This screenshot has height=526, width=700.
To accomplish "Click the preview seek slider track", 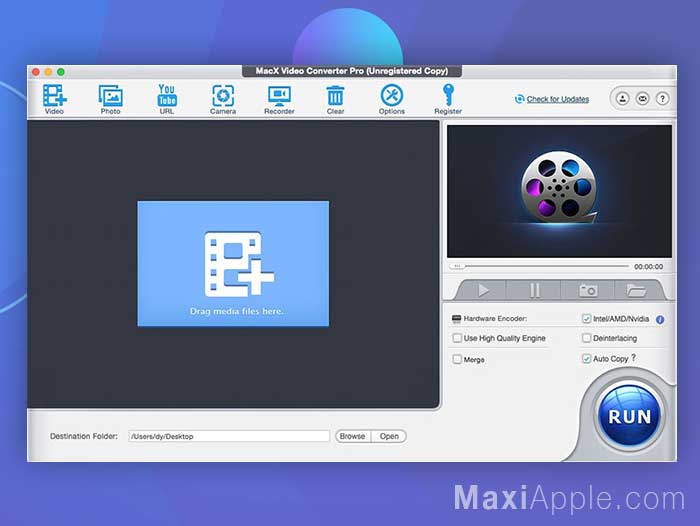I will [x=539, y=267].
